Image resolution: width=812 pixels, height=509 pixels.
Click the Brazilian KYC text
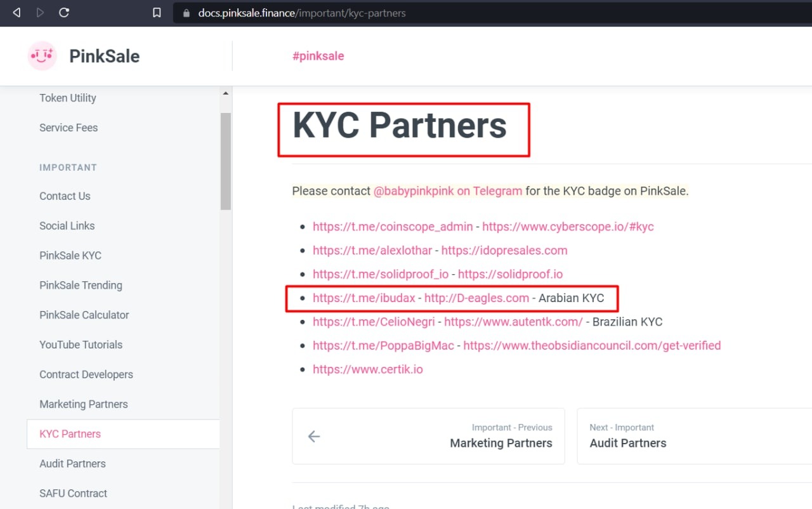[x=627, y=322]
